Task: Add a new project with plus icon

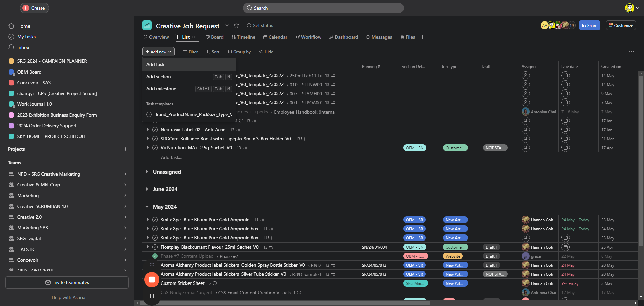Action: pyautogui.click(x=125, y=149)
